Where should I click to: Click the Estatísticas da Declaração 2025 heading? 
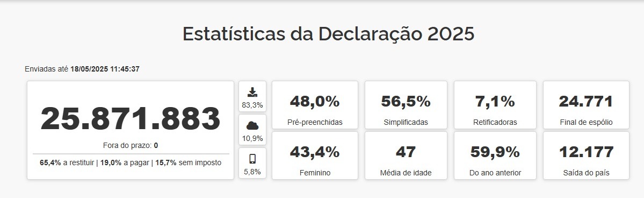point(328,34)
